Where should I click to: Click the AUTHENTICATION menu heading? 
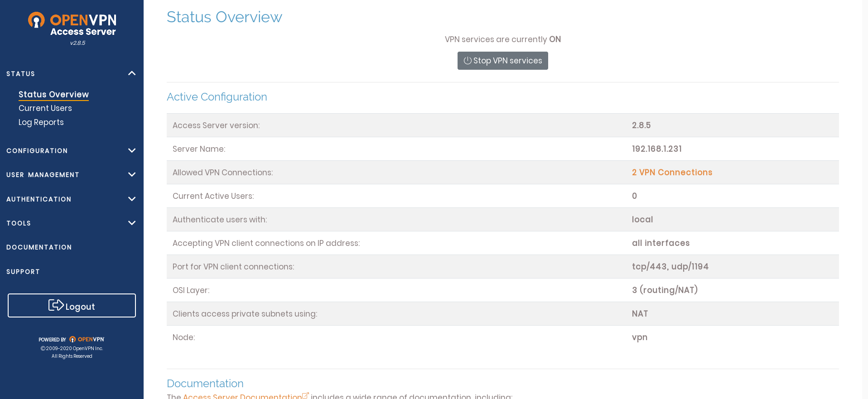(39, 199)
